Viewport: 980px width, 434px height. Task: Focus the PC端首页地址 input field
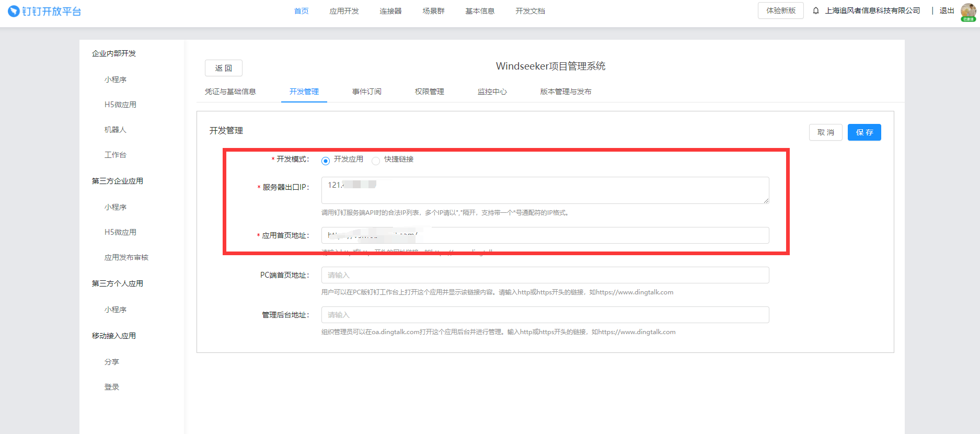(x=545, y=275)
